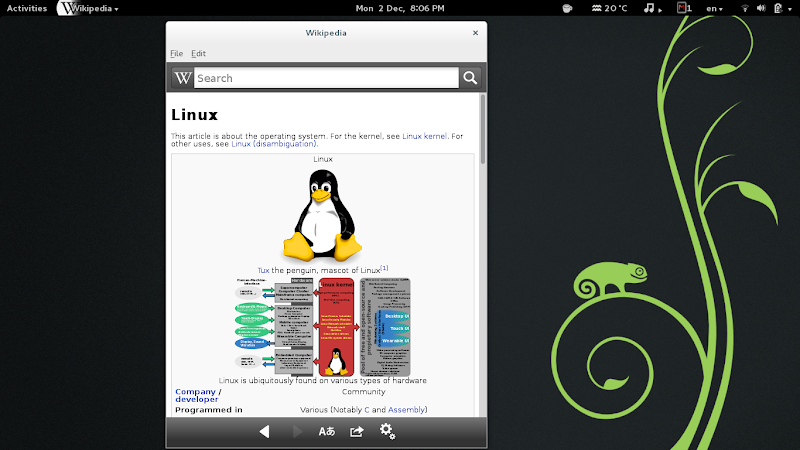Click the share icon in bottom toolbar
The height and width of the screenshot is (450, 800).
357,432
